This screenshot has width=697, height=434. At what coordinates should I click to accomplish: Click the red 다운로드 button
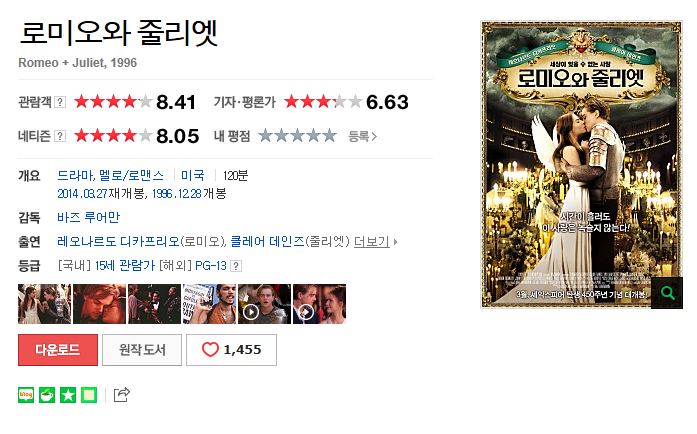(x=58, y=350)
